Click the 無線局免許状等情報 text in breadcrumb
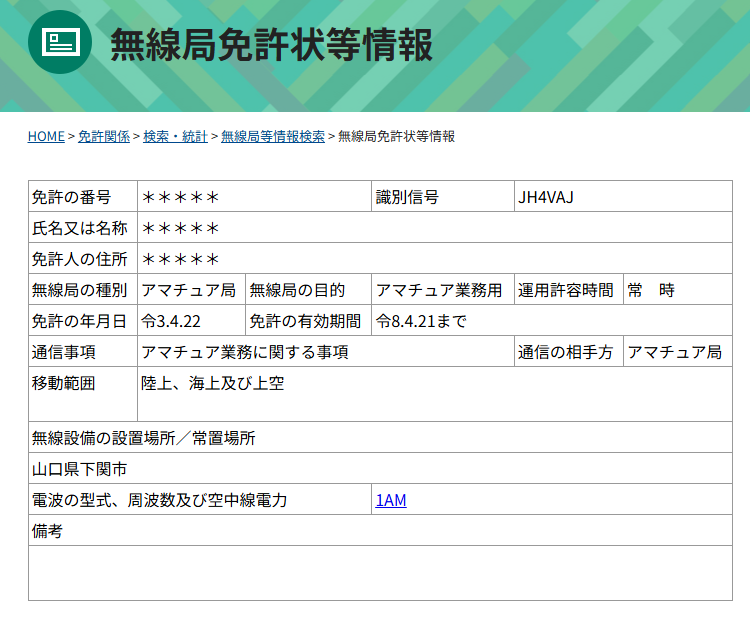 tap(396, 136)
